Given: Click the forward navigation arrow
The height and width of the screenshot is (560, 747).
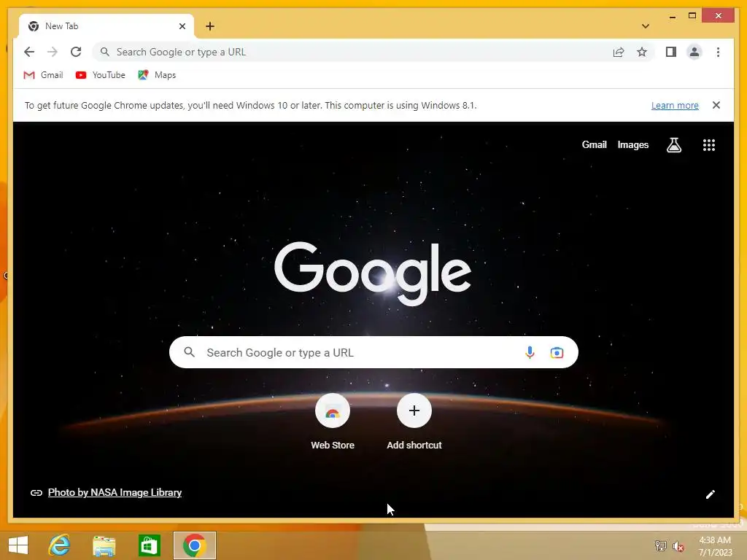Looking at the screenshot, I should pyautogui.click(x=53, y=52).
